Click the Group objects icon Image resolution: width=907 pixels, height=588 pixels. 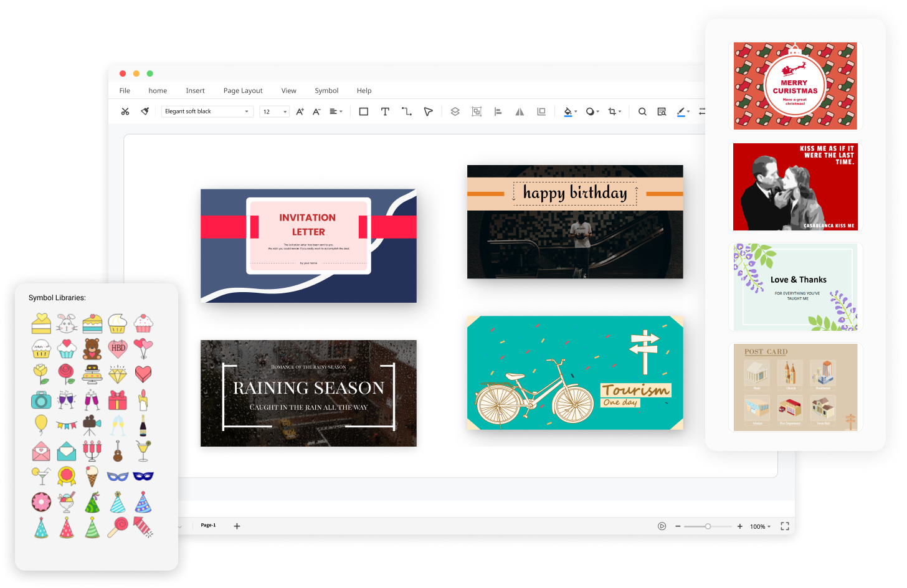(x=477, y=111)
